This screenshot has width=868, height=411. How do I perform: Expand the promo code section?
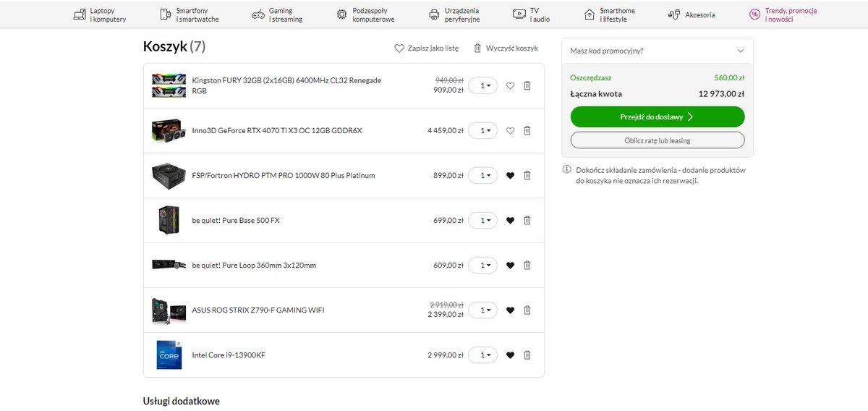[658, 51]
